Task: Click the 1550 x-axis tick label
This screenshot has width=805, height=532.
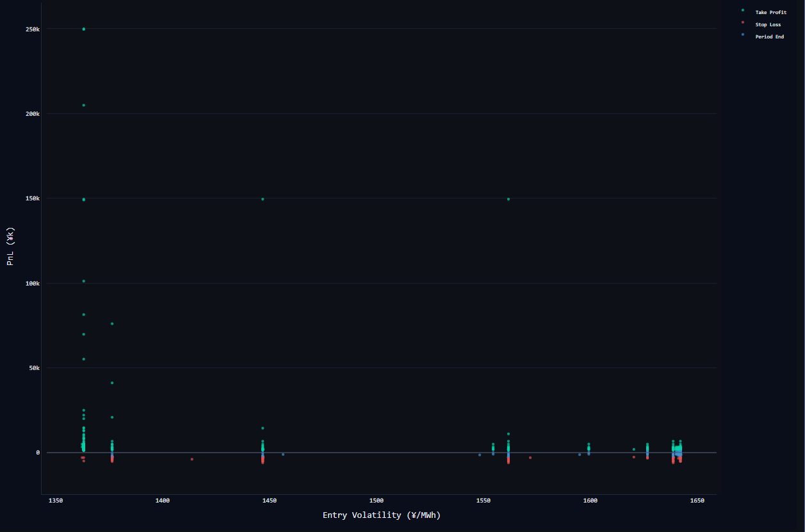Action: pos(484,500)
